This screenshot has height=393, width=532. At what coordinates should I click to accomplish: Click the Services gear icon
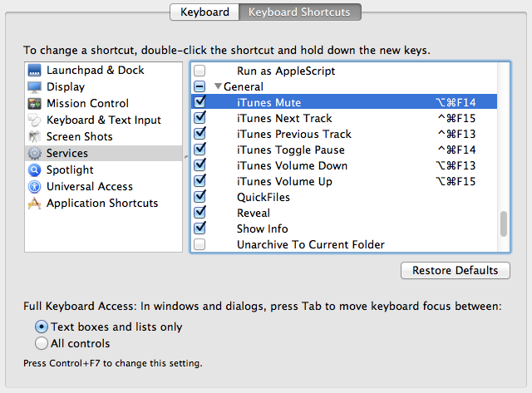tap(35, 153)
